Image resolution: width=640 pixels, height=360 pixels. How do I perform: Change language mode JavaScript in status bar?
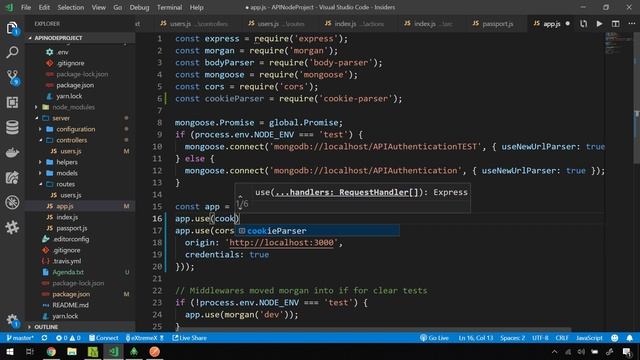pos(589,338)
